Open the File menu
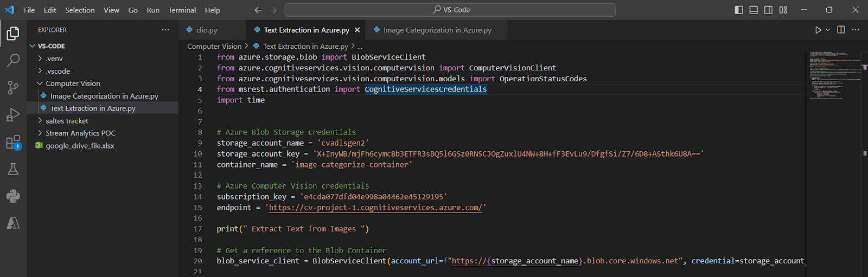 29,10
